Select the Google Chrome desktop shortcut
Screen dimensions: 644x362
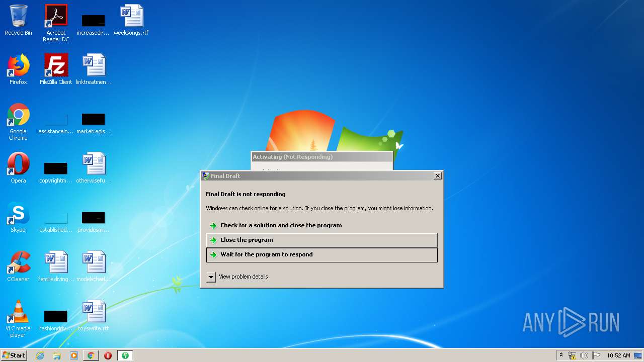click(x=18, y=122)
